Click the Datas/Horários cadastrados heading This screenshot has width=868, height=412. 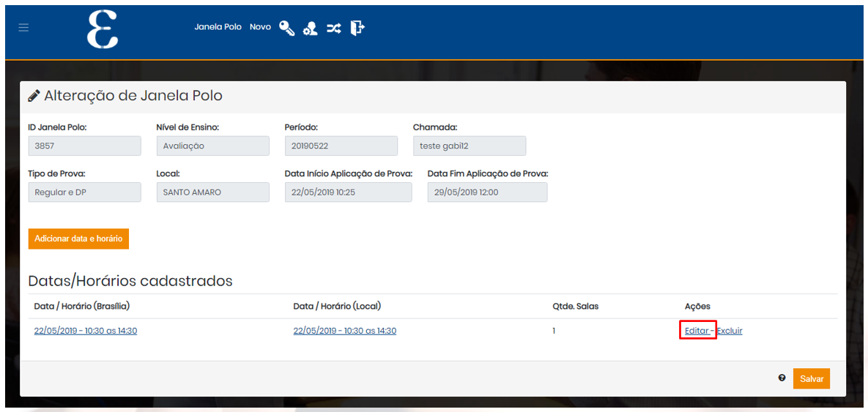[130, 281]
